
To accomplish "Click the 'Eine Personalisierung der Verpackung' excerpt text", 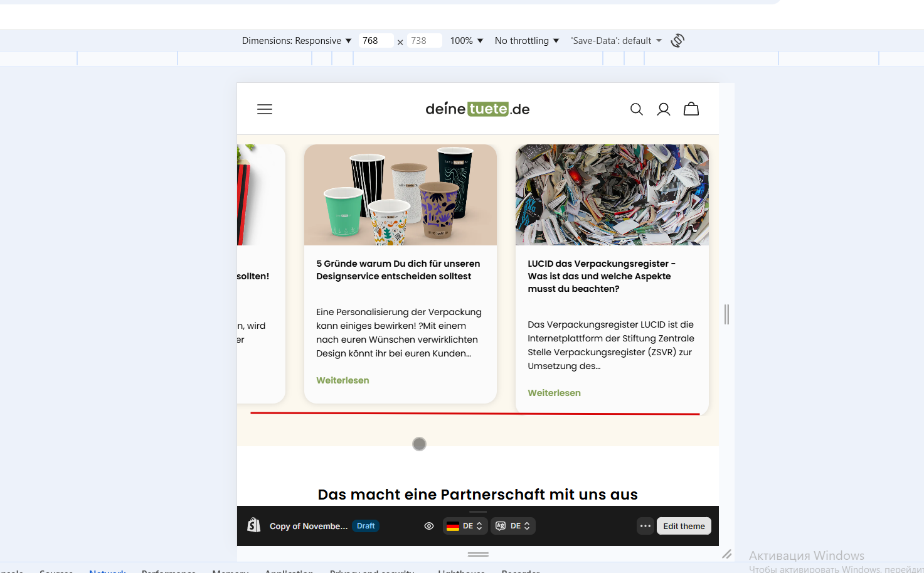I will click(399, 333).
